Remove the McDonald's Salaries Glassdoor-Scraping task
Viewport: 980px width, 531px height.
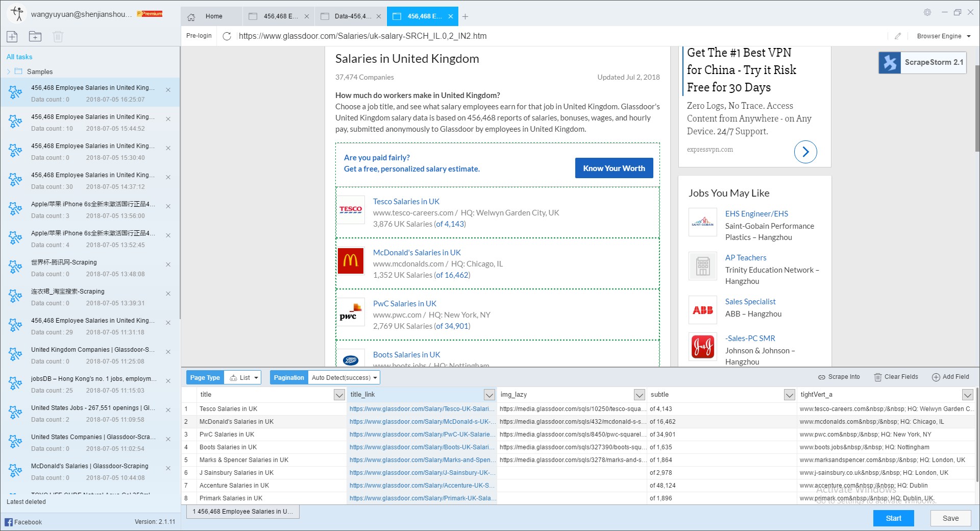[x=168, y=468]
